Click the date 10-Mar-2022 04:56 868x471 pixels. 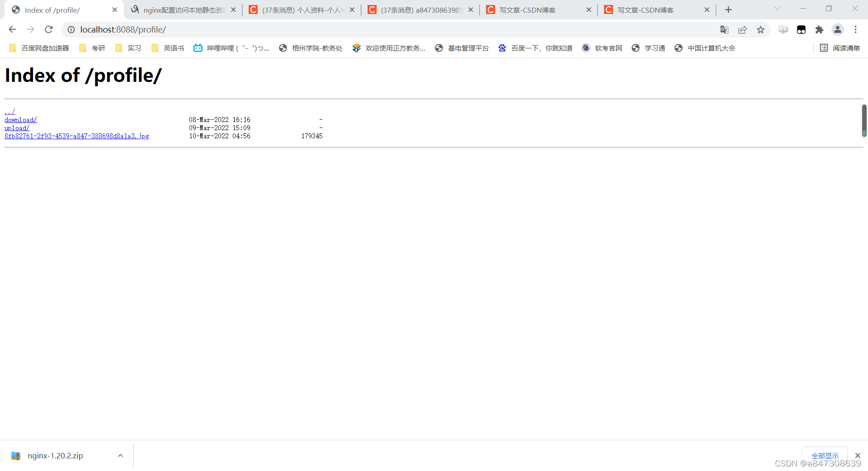[220, 136]
